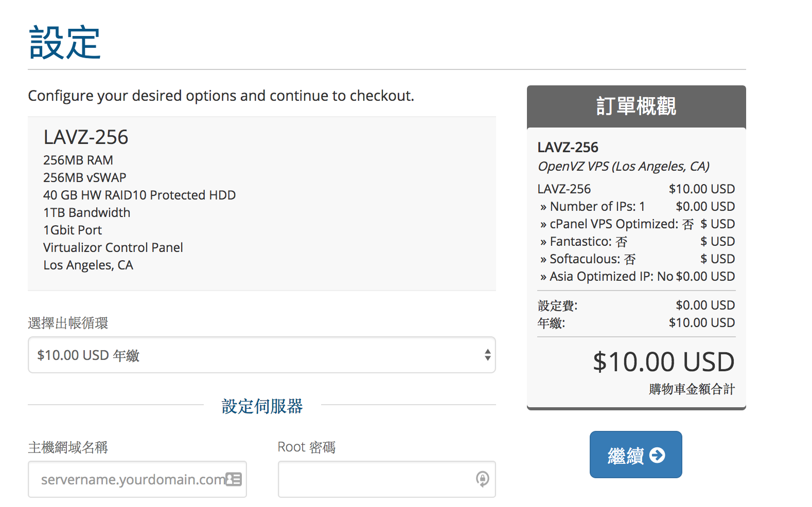812x507 pixels.
Task: Click the Asia Optimized IP: No line
Action: click(x=637, y=276)
